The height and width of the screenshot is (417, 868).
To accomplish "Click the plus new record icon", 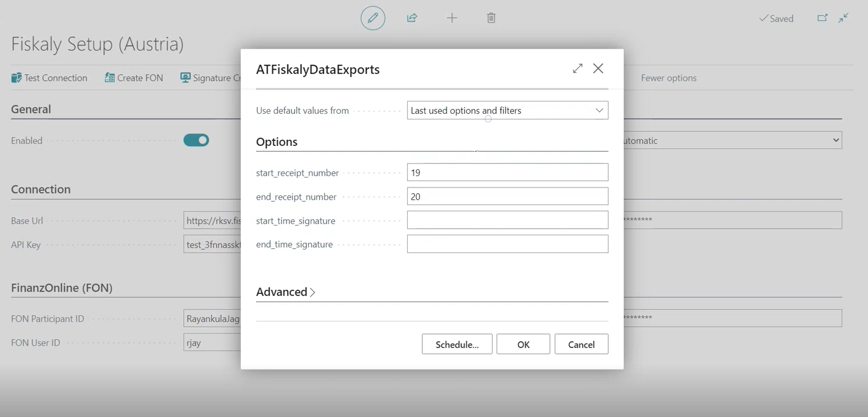I will pos(452,18).
